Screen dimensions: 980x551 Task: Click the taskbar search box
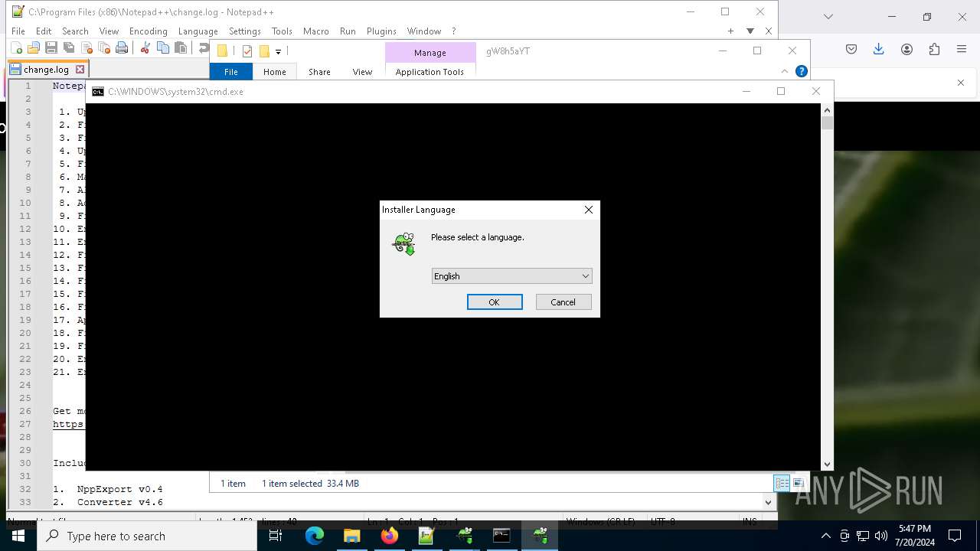pos(146,536)
